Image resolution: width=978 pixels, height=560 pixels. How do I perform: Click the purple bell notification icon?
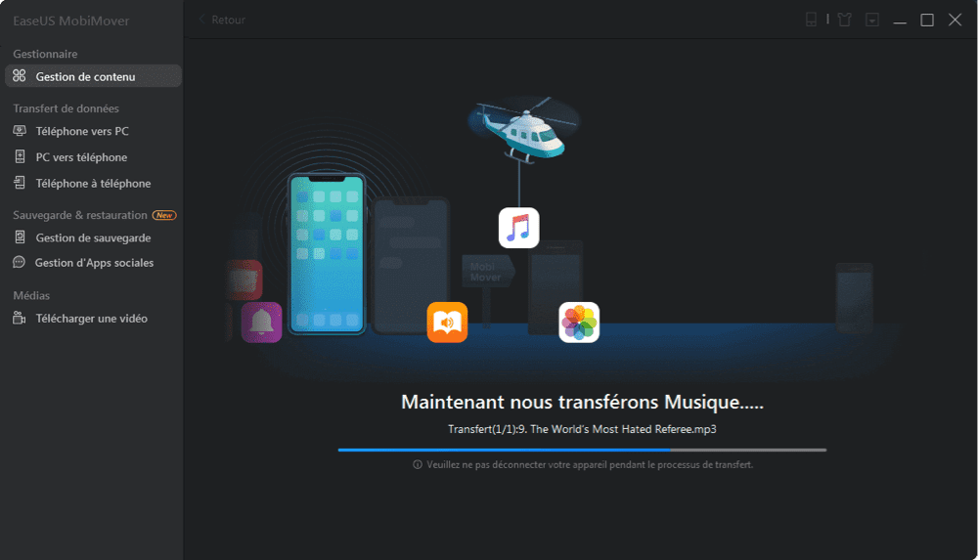click(x=261, y=323)
